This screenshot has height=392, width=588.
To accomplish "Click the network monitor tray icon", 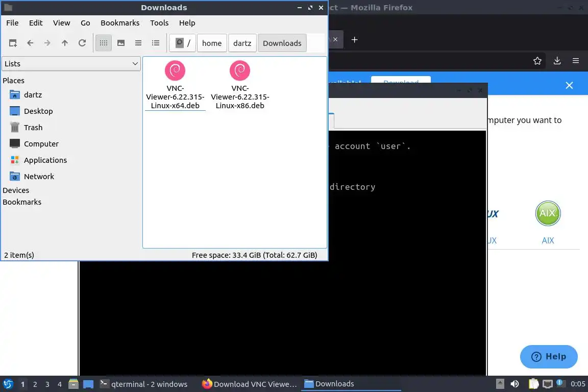I will coord(548,384).
